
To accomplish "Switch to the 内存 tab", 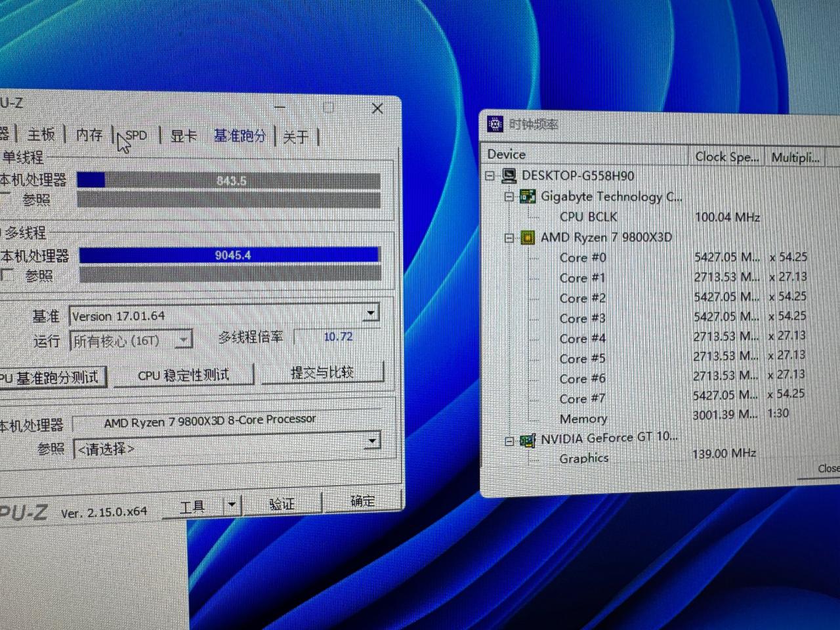I will (89, 135).
